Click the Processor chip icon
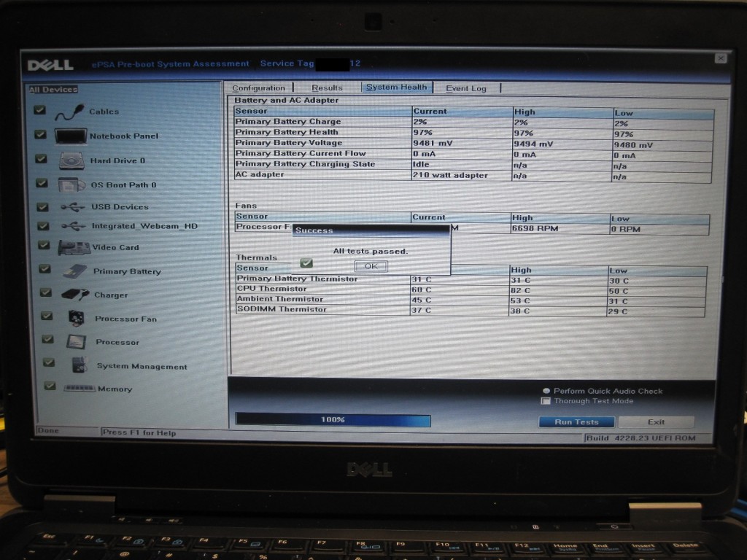The width and height of the screenshot is (747, 560). [x=76, y=341]
